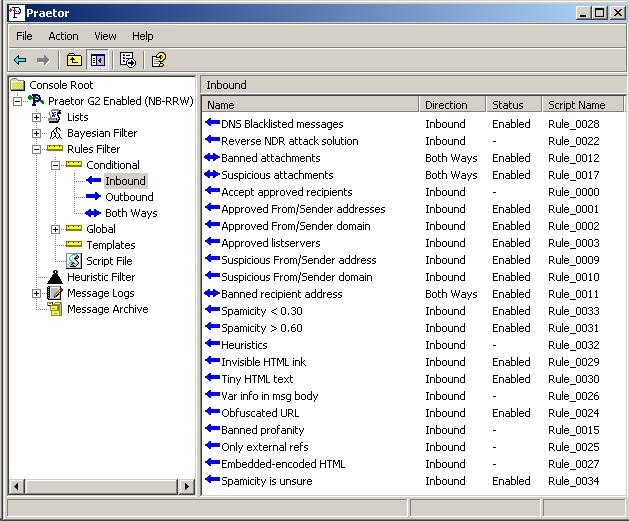Screen dimensions: 629x521
Task: Click the arrow icon beside DNS Blacklisted messages
Action: [x=212, y=122]
